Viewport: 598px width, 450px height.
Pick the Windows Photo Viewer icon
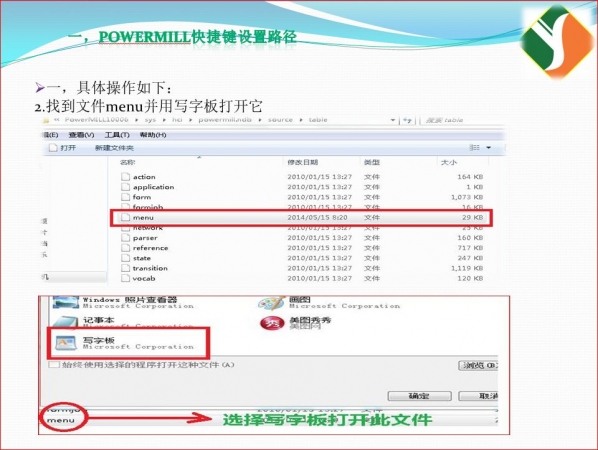click(x=66, y=302)
